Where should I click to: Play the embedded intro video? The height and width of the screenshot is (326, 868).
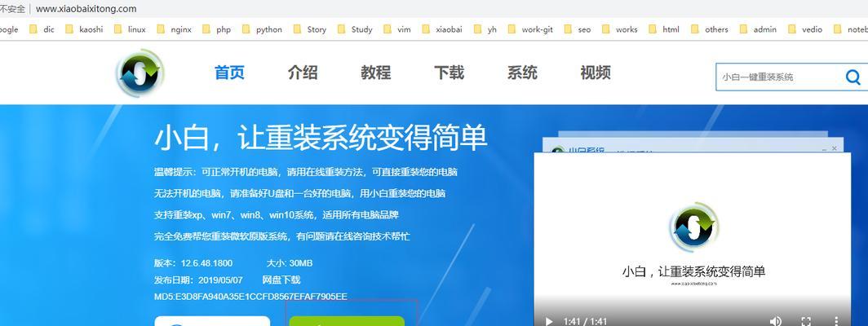pos(548,321)
